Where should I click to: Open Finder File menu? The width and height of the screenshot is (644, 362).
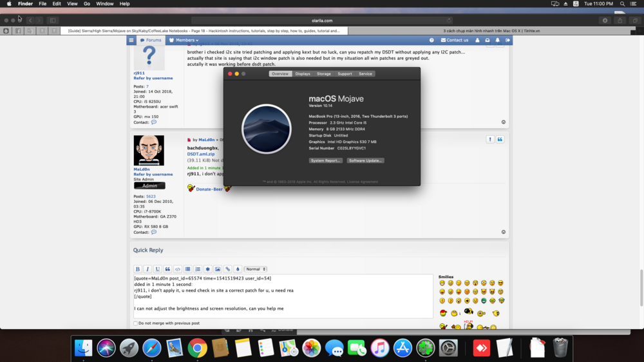(x=43, y=4)
